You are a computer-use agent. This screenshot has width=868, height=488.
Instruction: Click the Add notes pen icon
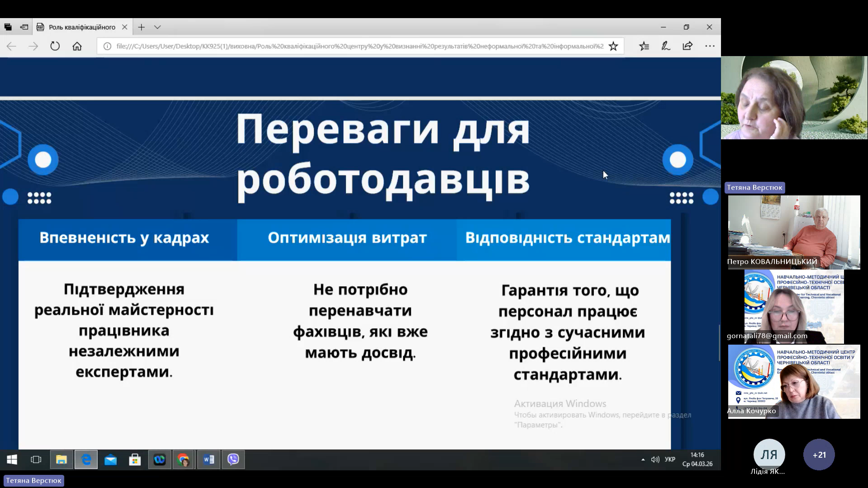pyautogui.click(x=666, y=46)
